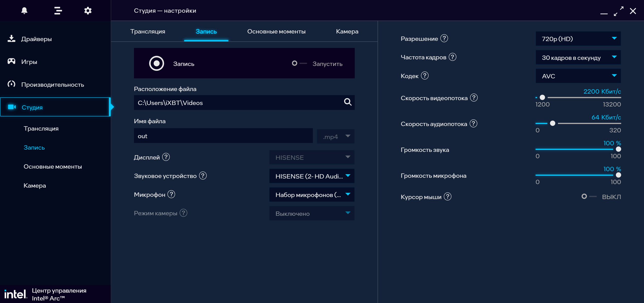Click the Performance gauge icon in sidebar
The width and height of the screenshot is (644, 303).
point(11,84)
